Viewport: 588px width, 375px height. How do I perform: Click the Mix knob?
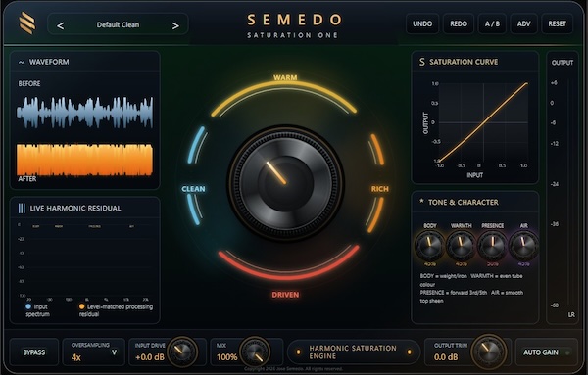coord(255,352)
